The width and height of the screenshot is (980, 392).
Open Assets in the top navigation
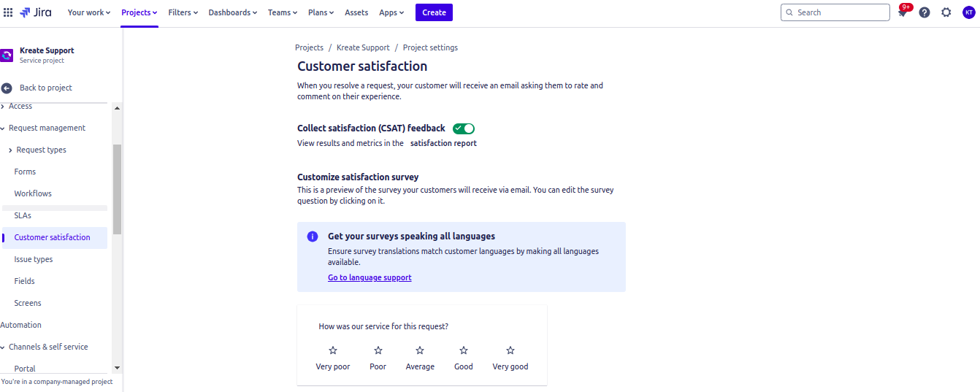click(356, 12)
